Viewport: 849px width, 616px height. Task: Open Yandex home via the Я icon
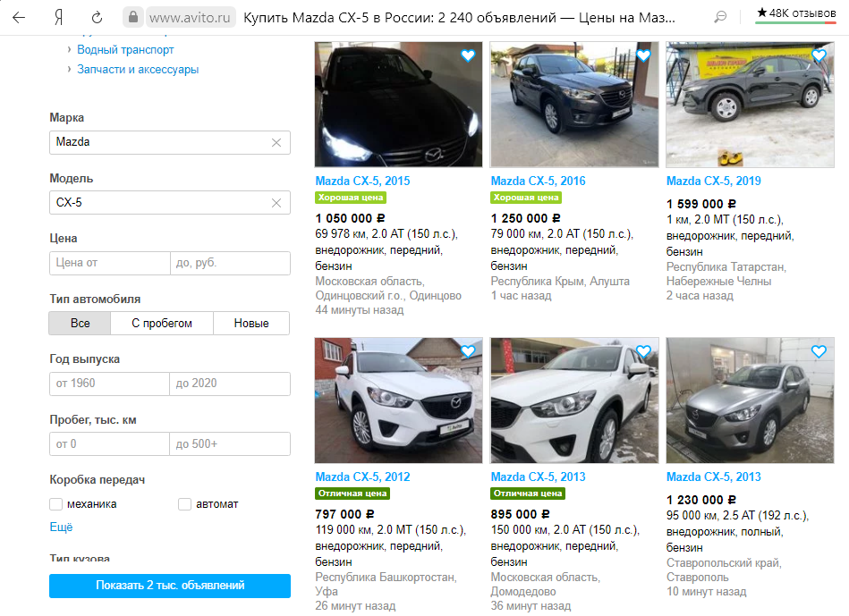(58, 17)
